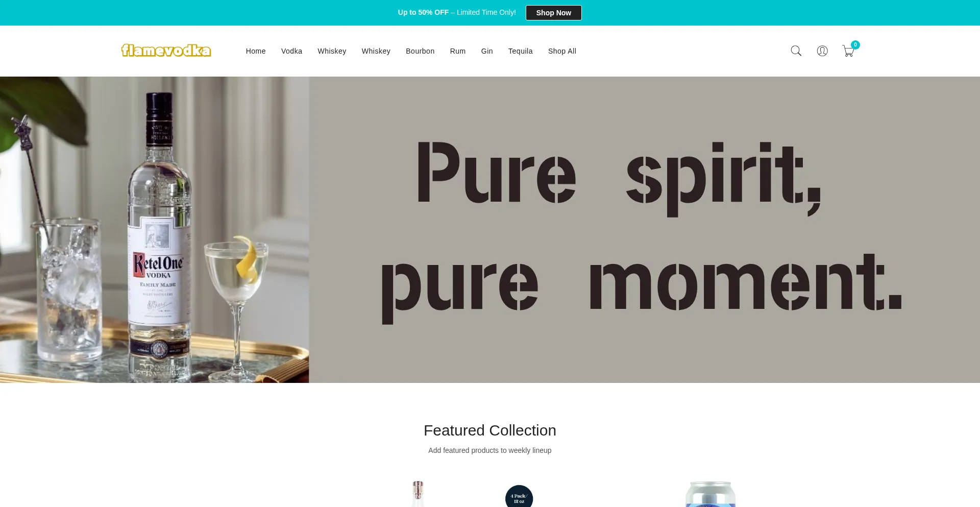
Task: Open the Rum category
Action: coord(458,51)
